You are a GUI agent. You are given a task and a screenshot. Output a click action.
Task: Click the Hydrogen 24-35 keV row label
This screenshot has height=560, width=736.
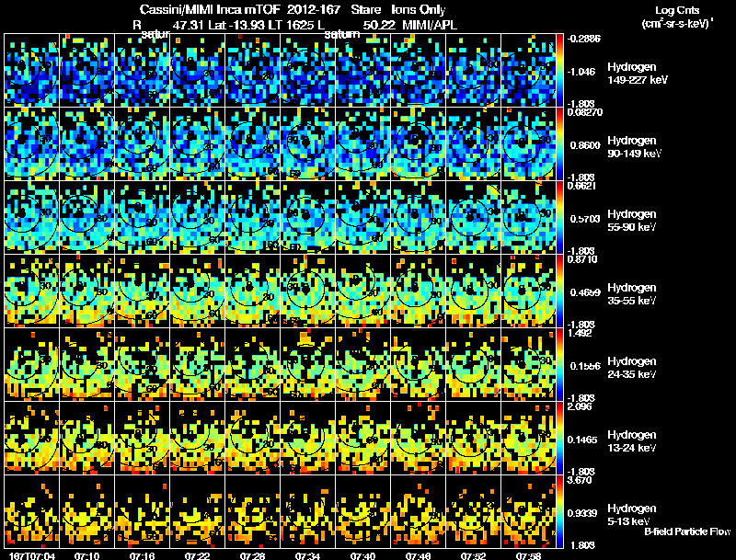coord(631,368)
